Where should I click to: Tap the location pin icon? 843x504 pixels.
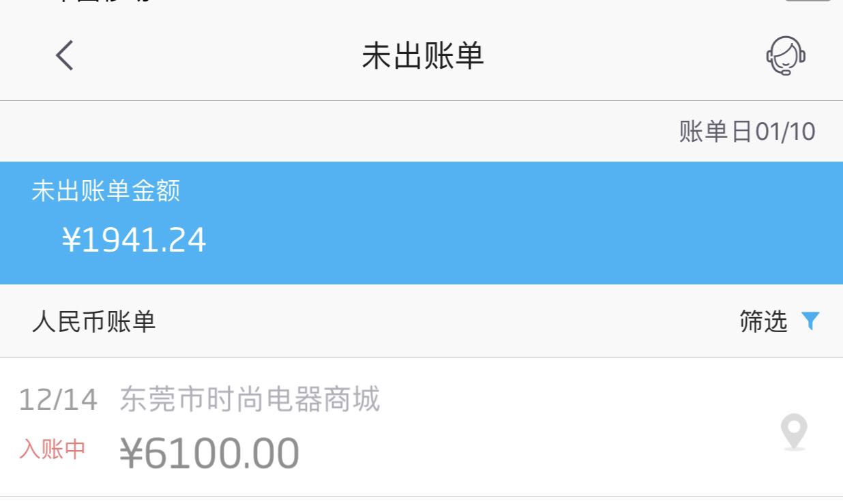[x=794, y=432]
